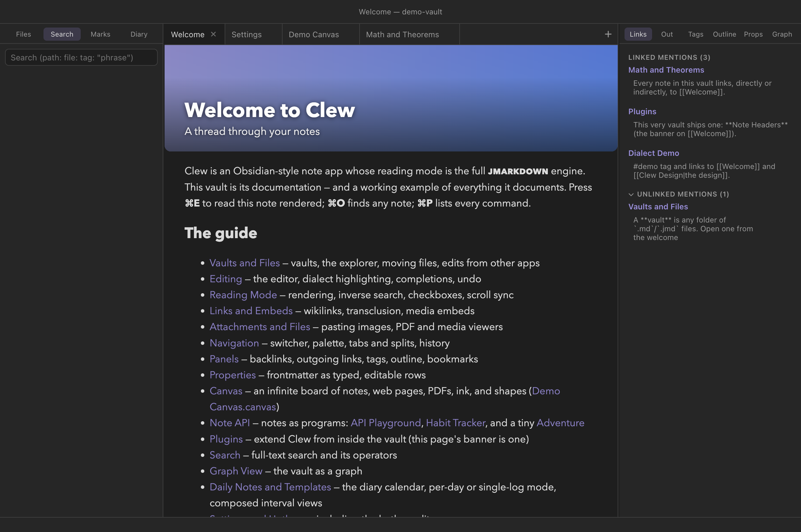801x532 pixels.
Task: Open Vaults and Files unlinked mention
Action: coord(658,207)
